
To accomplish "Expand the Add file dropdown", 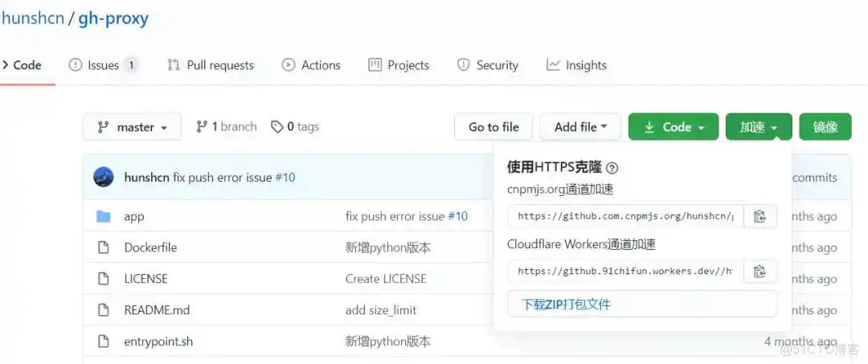I will pos(581,127).
